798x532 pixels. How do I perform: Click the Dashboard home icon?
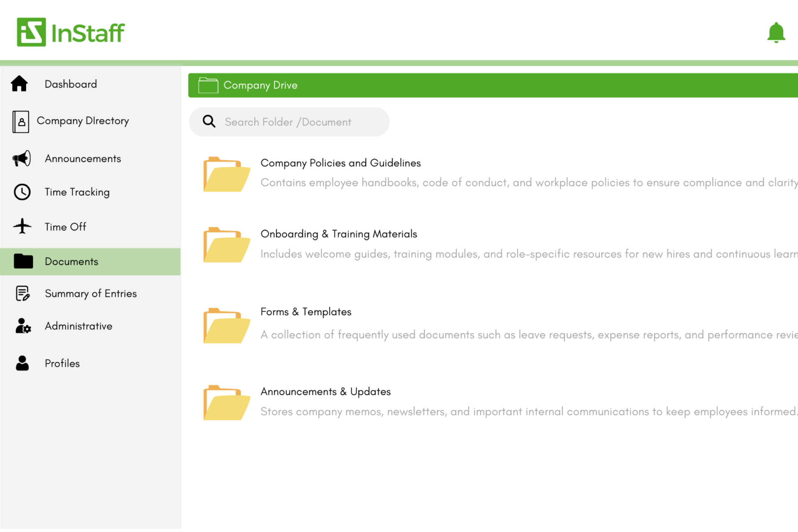click(19, 83)
